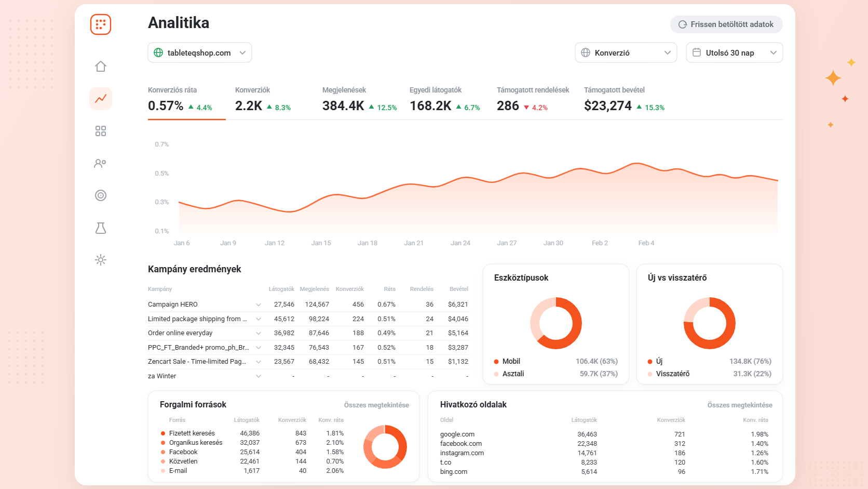Expand the Order online everyday row chevron
The width and height of the screenshot is (868, 489).
[x=259, y=333]
